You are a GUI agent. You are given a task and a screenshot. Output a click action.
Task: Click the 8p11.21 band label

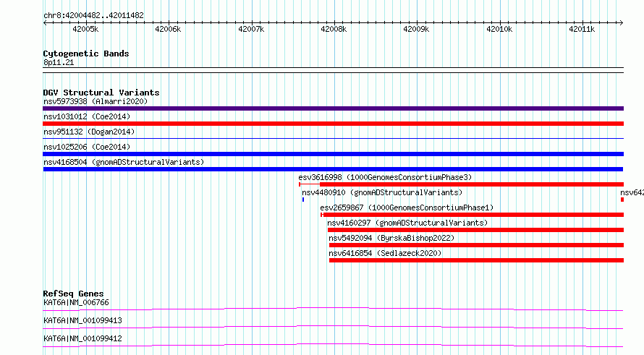tap(59, 63)
